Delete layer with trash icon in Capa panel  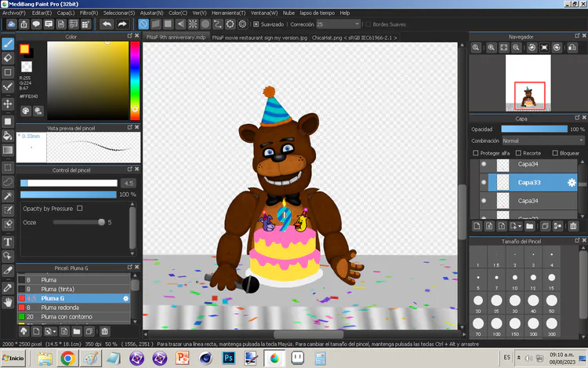pyautogui.click(x=573, y=226)
